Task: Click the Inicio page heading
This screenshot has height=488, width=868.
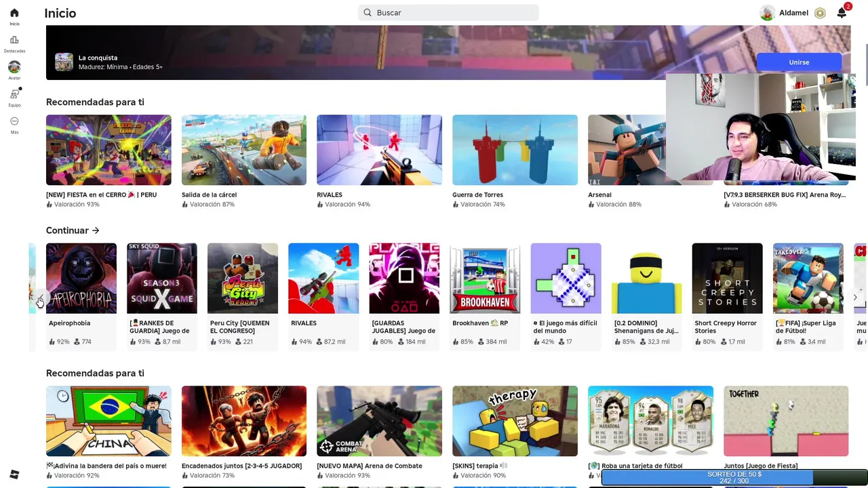Action: tap(60, 13)
